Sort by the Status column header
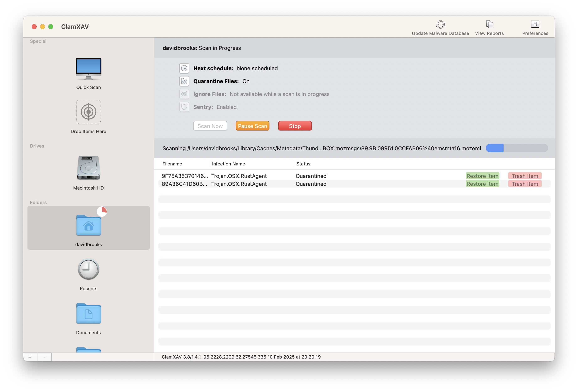 pos(303,164)
